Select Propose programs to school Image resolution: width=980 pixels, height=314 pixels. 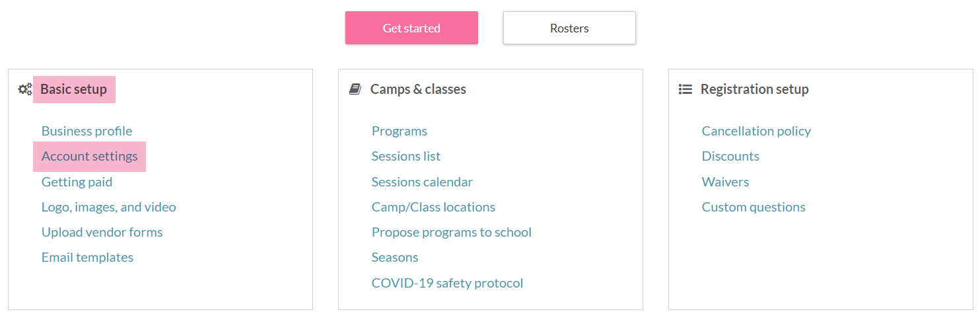point(452,232)
